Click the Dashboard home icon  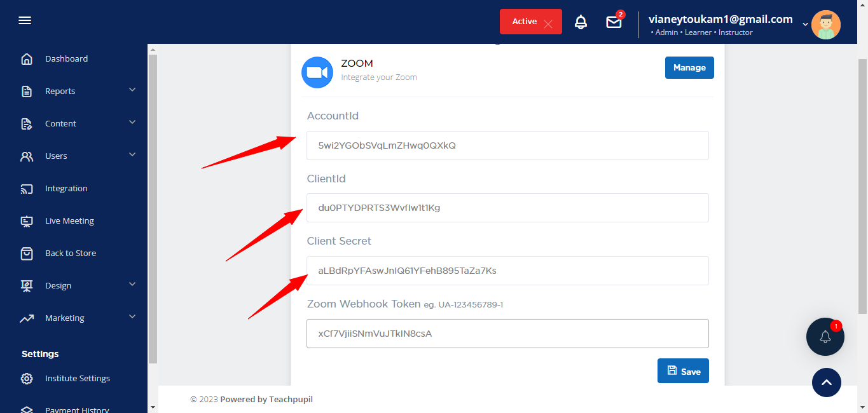pos(27,59)
